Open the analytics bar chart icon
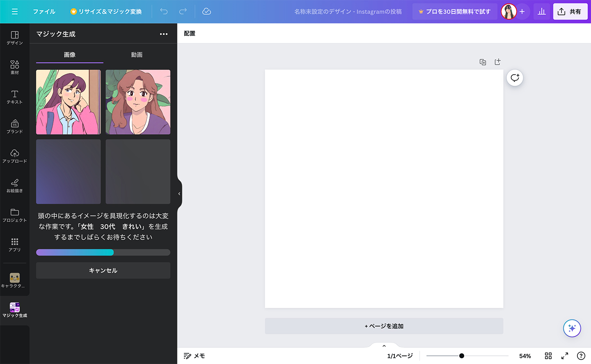 click(542, 11)
